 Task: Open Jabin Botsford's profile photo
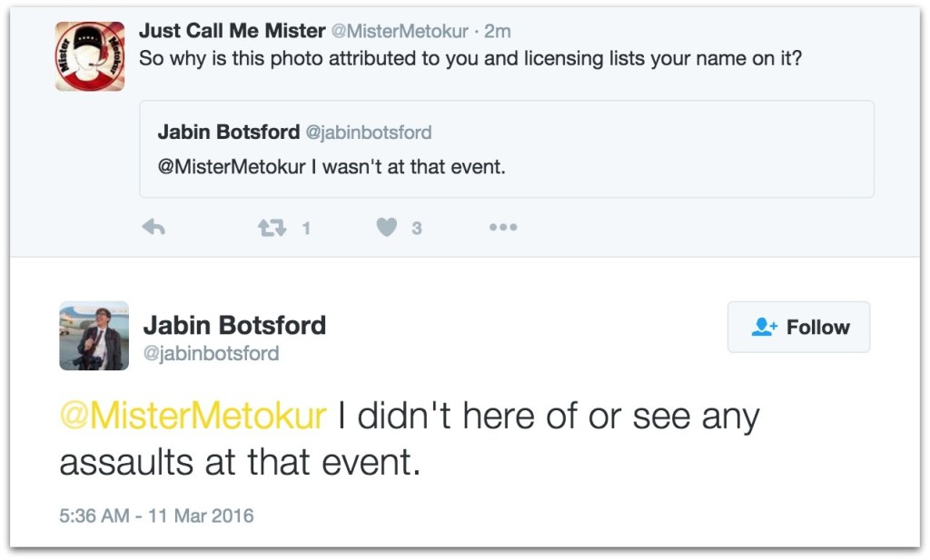pos(94,336)
